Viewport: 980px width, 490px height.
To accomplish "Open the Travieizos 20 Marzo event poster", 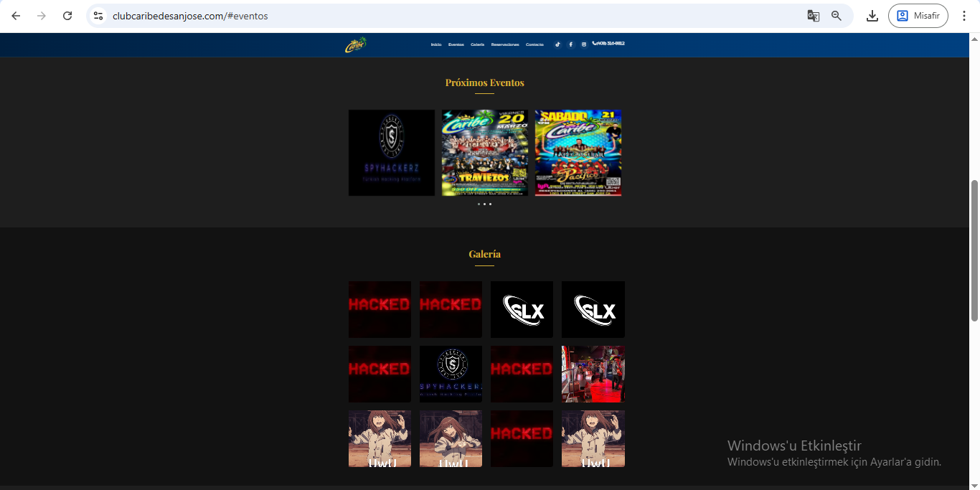I will pyautogui.click(x=485, y=153).
